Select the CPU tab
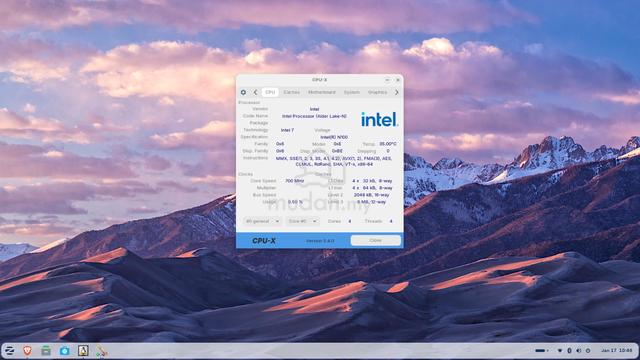The image size is (640, 360). (270, 92)
